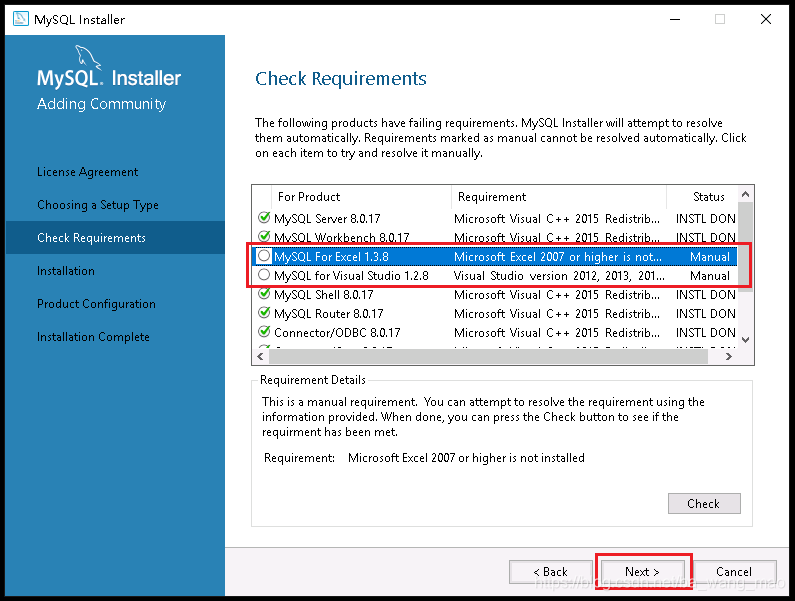Open the Product Configuration step
This screenshot has width=795, height=601.
[x=96, y=304]
